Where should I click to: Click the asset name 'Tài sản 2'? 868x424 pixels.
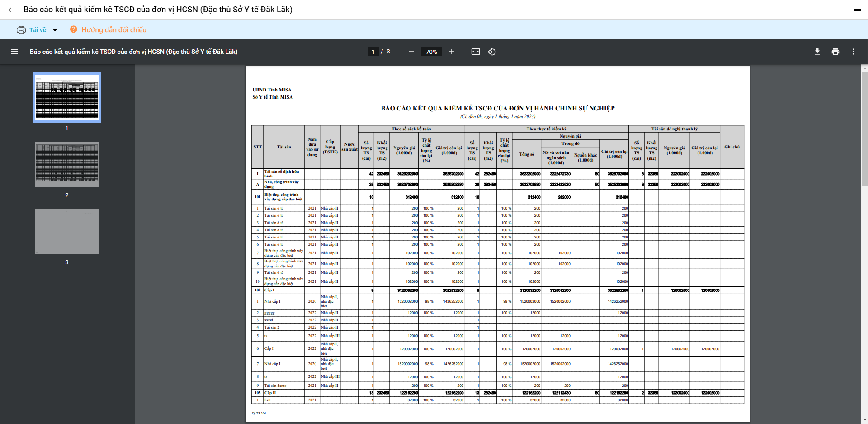click(x=272, y=327)
